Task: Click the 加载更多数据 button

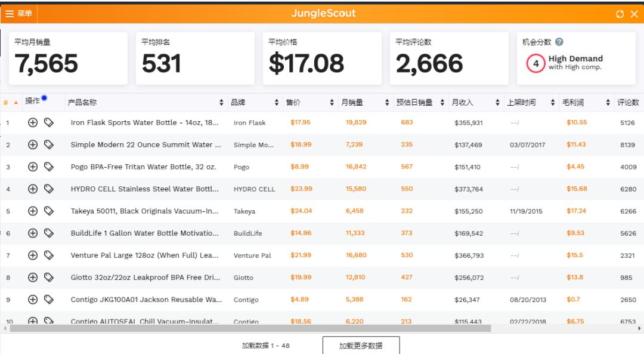Action: [x=361, y=344]
